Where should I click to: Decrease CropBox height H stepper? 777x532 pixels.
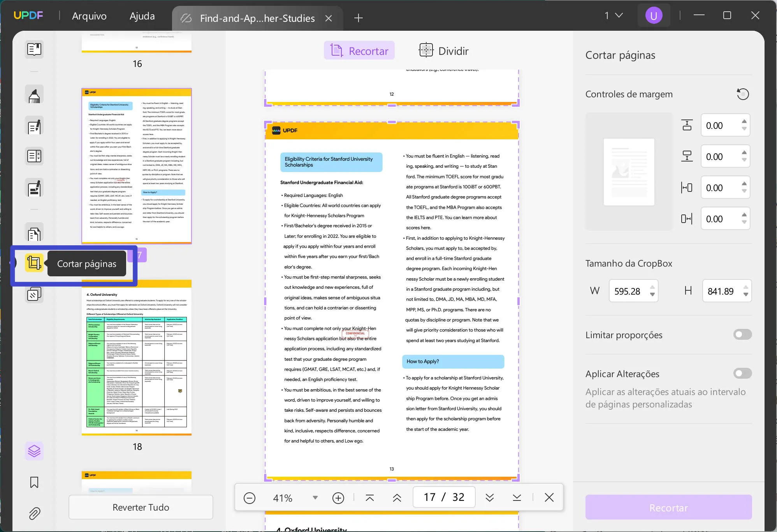746,295
